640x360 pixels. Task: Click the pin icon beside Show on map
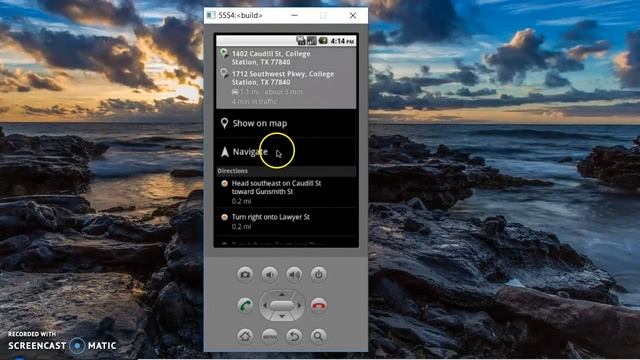[224, 123]
